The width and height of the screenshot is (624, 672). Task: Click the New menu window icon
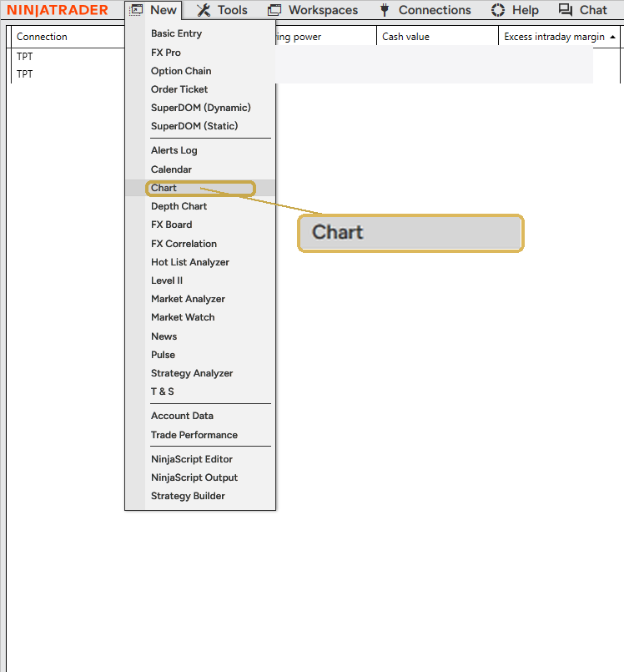[136, 10]
